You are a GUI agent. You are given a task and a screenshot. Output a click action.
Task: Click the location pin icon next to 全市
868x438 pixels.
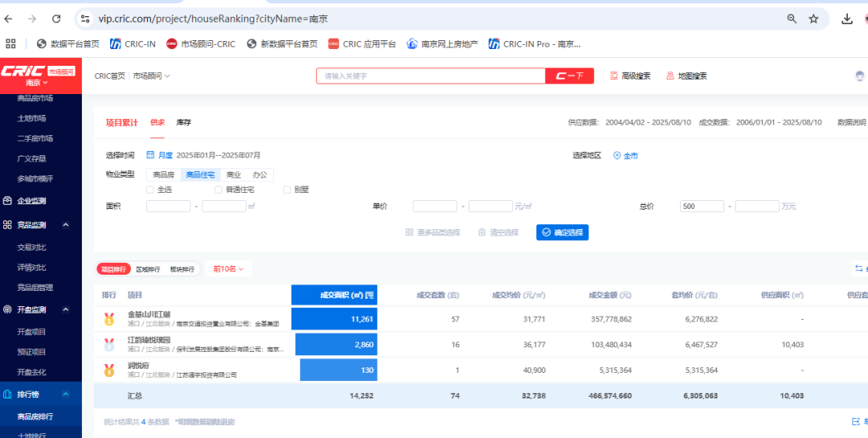(617, 156)
